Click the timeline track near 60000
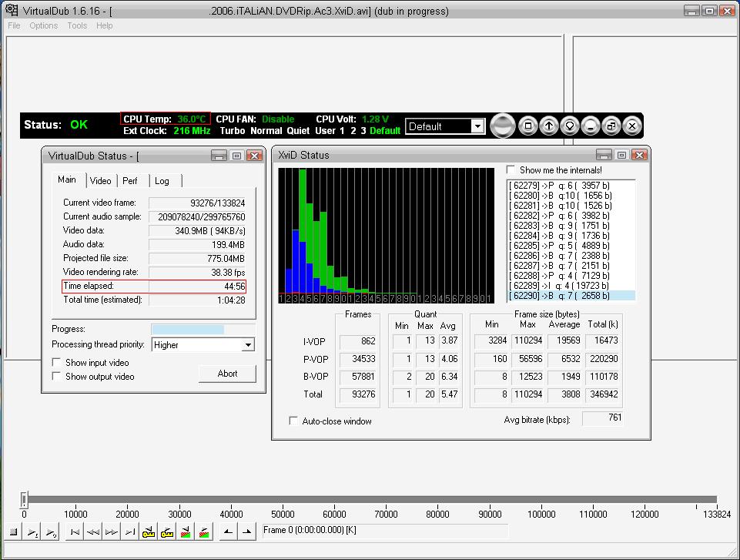Image resolution: width=740 pixels, height=560 pixels. pos(334,500)
